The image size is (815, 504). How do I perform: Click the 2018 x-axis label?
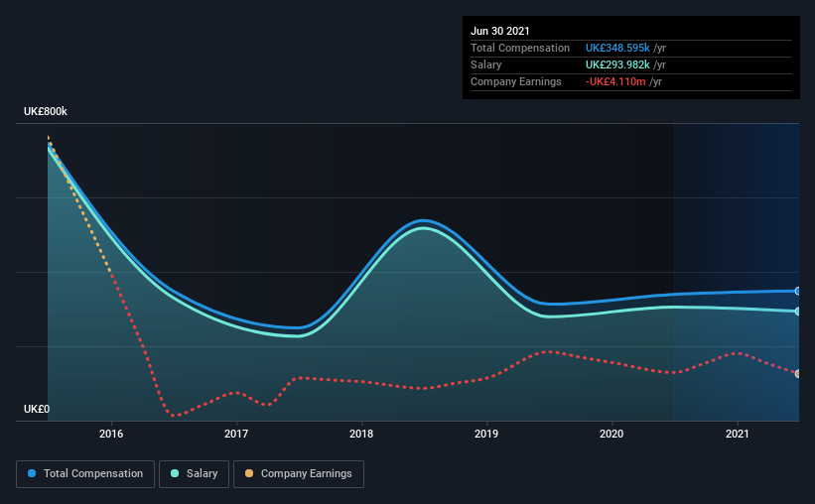pyautogui.click(x=361, y=434)
